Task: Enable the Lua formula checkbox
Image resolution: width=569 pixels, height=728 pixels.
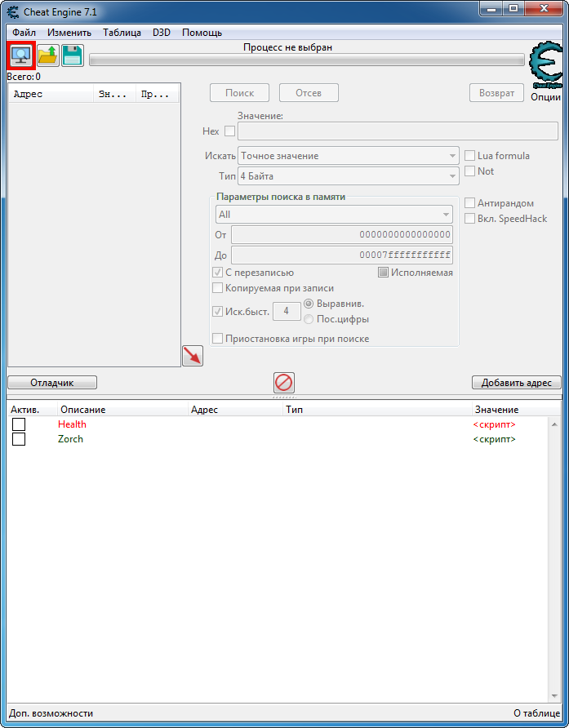Action: pos(469,156)
